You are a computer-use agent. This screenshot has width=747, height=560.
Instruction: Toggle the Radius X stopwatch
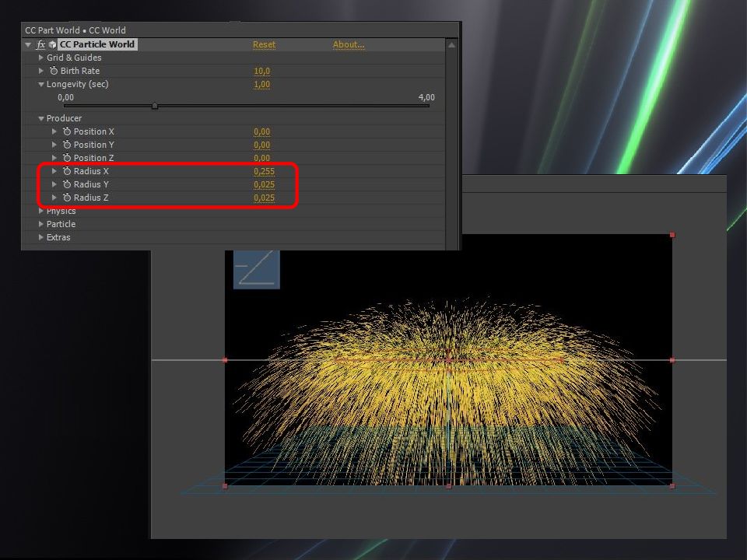point(67,171)
